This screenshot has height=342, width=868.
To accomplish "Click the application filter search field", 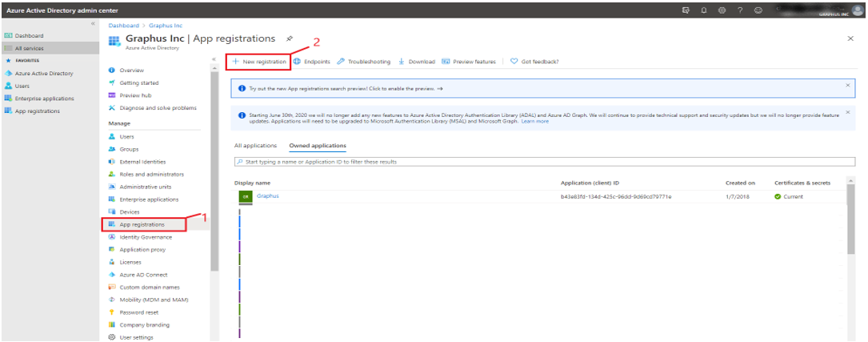I will [543, 162].
